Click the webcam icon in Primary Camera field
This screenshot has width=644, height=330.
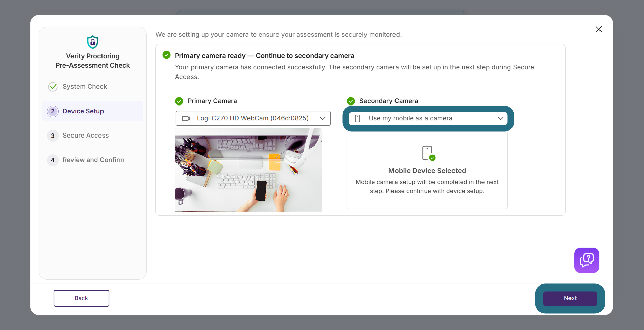pos(186,118)
